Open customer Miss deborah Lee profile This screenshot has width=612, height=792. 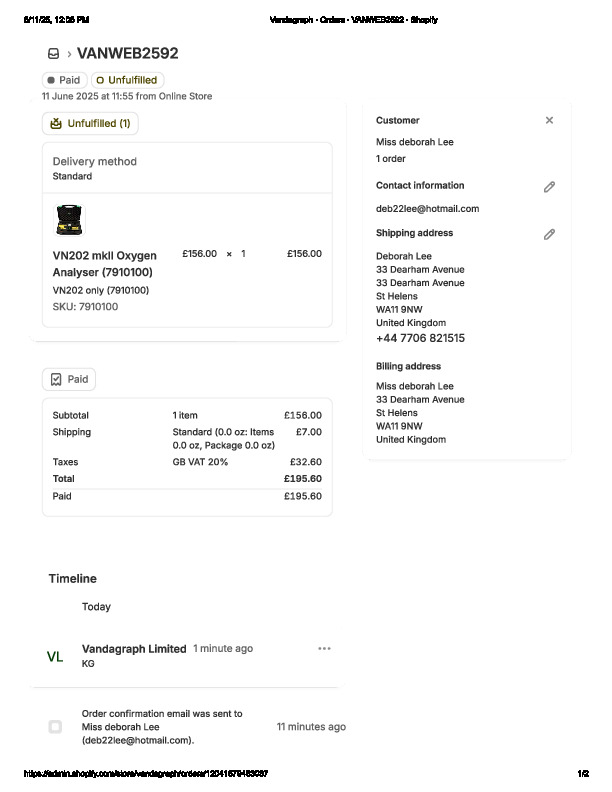(x=414, y=142)
